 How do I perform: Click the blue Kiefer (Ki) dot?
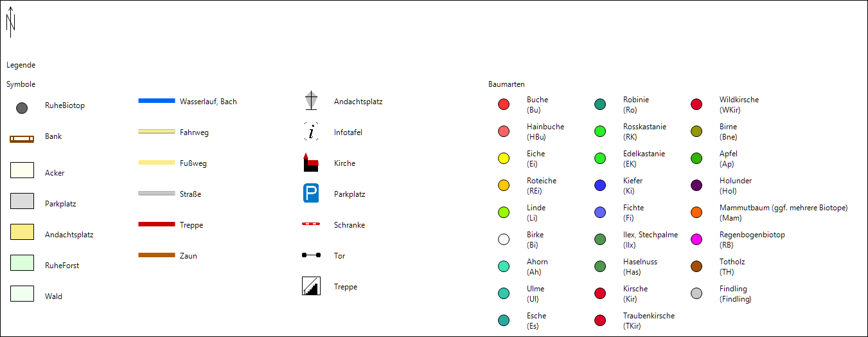(x=600, y=185)
